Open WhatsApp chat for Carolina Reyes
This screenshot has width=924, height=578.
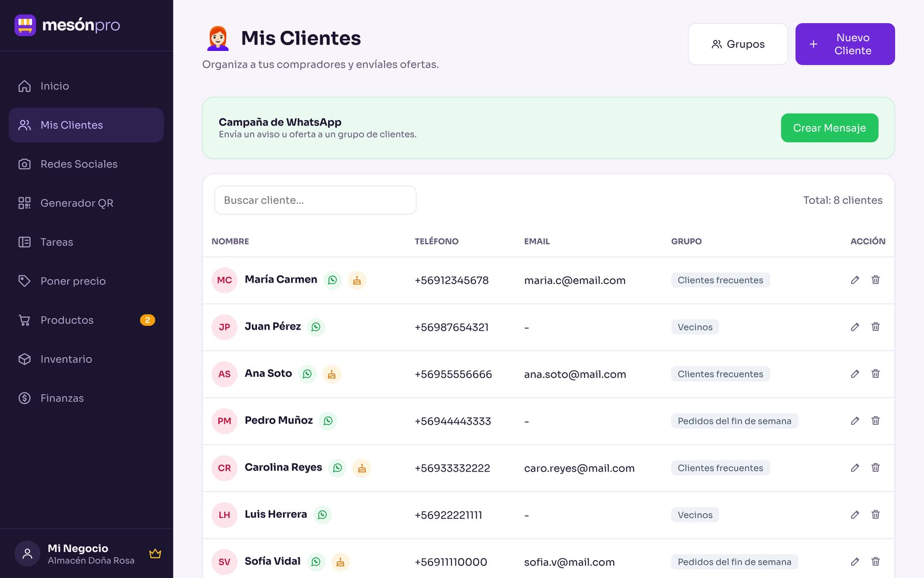(x=337, y=468)
